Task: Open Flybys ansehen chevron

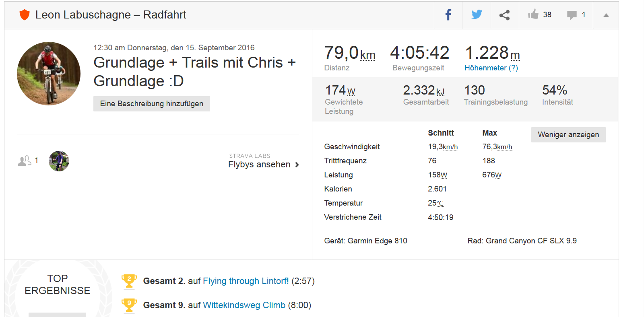Action: pyautogui.click(x=297, y=165)
